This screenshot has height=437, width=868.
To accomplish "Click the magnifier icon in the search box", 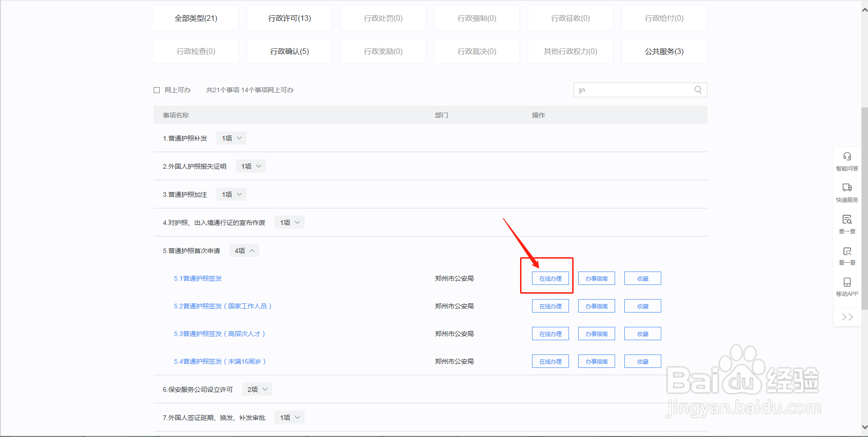I will pos(697,90).
